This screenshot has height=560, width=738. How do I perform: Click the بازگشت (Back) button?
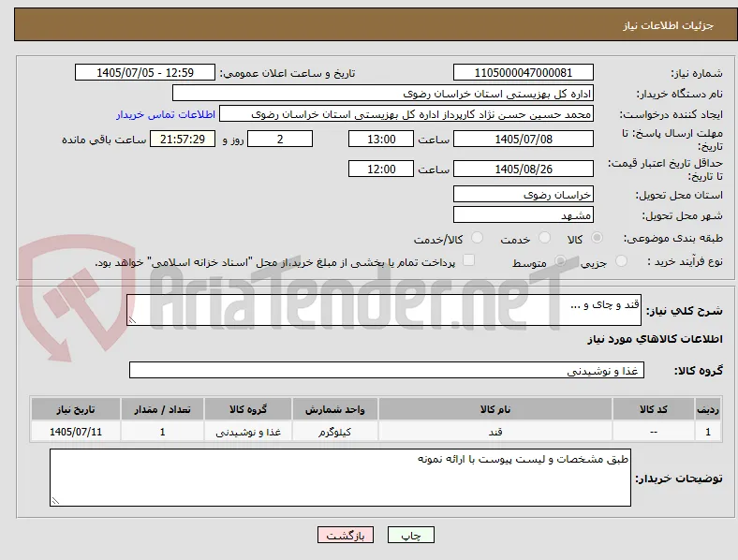click(x=346, y=535)
